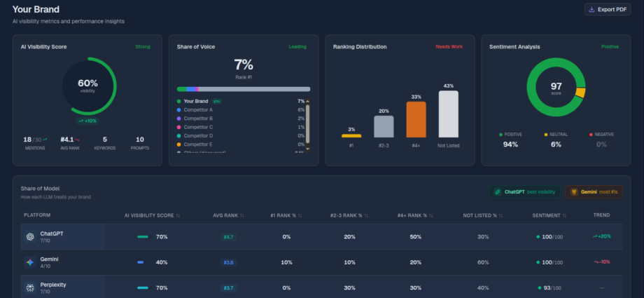The height and width of the screenshot is (298, 644).
Task: Sort table by AI Visibility Score
Action: pos(152,215)
